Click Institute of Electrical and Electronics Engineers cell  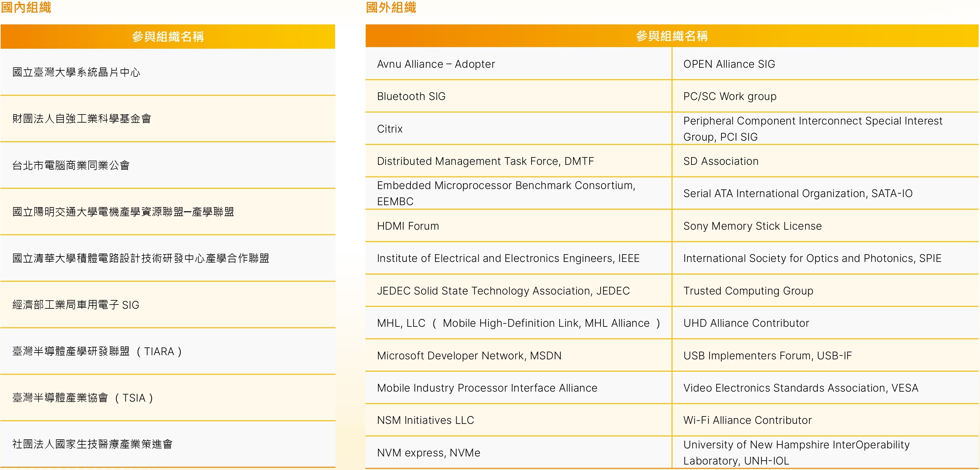pos(519,258)
